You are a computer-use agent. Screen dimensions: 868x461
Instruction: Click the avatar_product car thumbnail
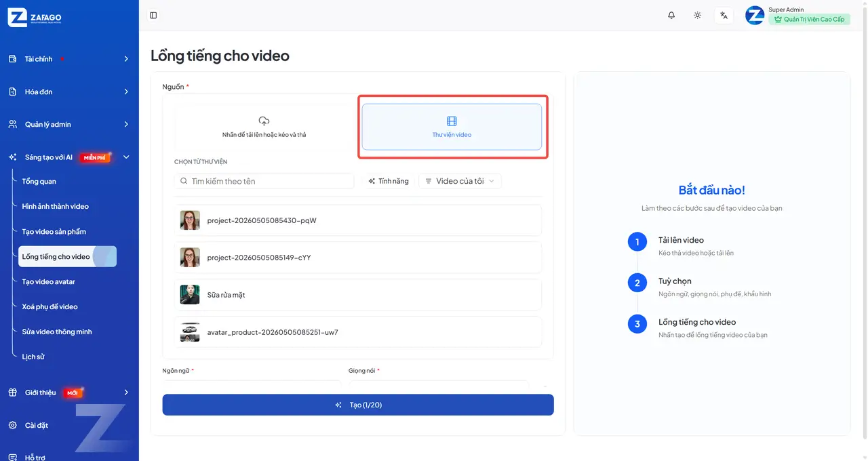click(190, 332)
